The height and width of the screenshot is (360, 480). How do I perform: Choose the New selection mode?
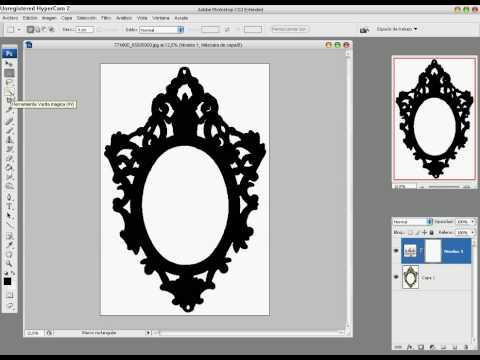pos(30,29)
